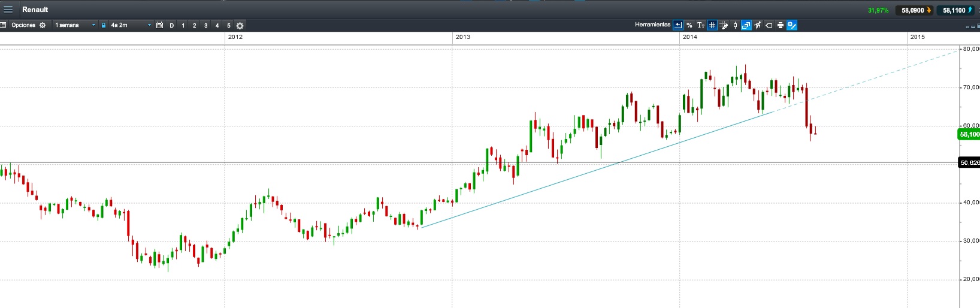Select the candlestick chart type icon
The width and height of the screenshot is (980, 308).
[x=735, y=25]
